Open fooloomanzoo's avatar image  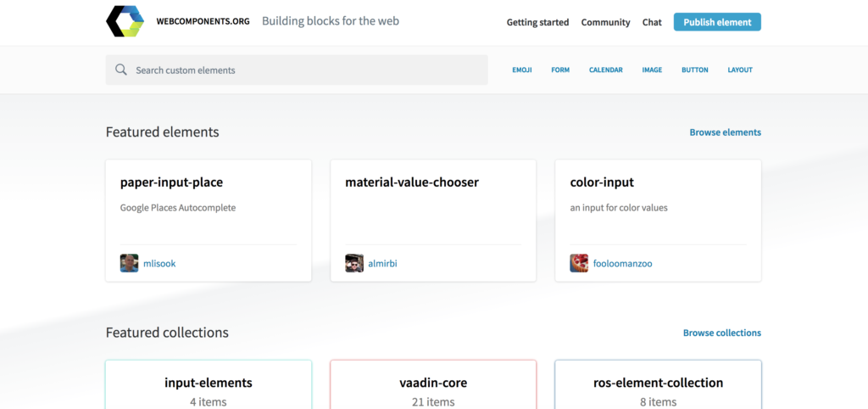[579, 263]
